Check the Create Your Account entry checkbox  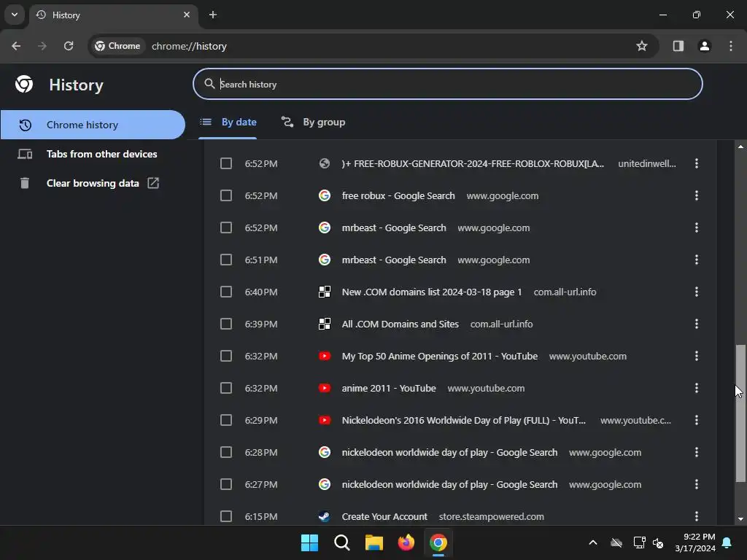coord(226,517)
